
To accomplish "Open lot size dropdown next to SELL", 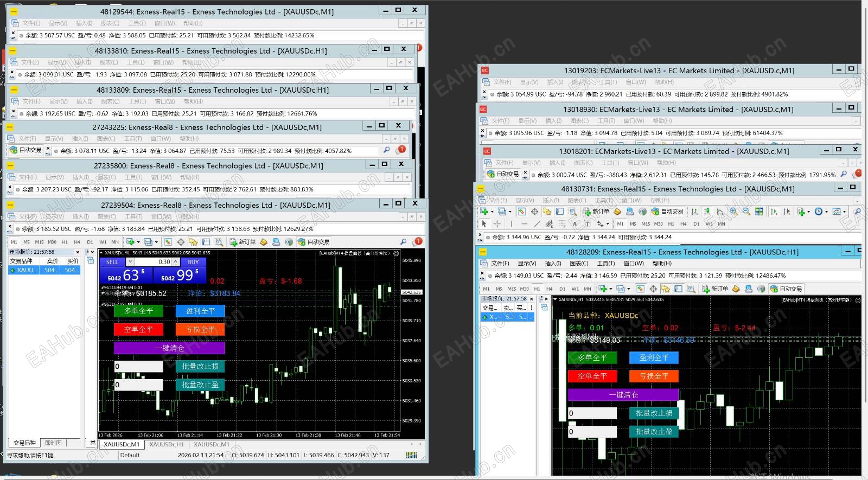I will (130, 262).
